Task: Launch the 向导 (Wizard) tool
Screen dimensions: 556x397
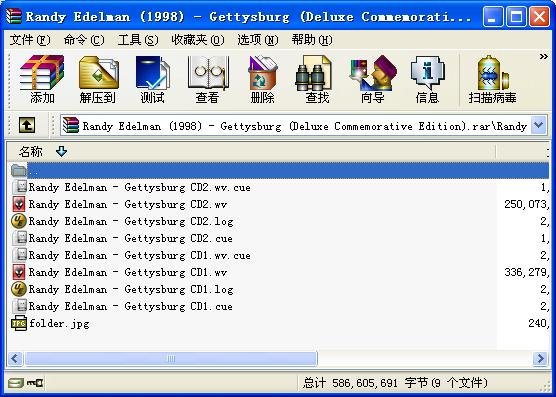Action: click(372, 79)
